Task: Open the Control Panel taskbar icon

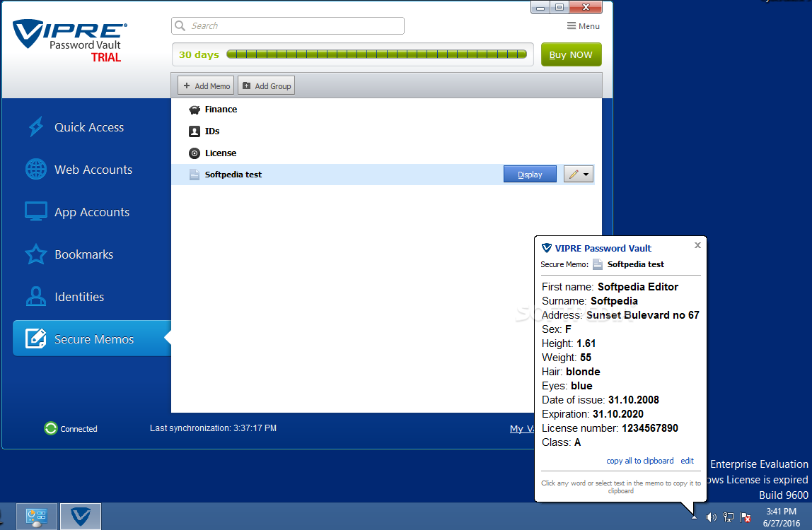Action: tap(36, 517)
